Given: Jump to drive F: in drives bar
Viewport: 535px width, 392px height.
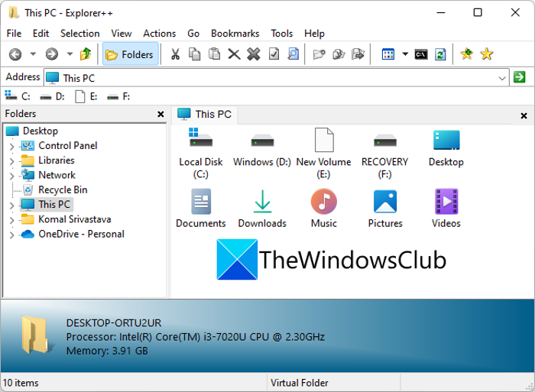Looking at the screenshot, I should coord(118,96).
